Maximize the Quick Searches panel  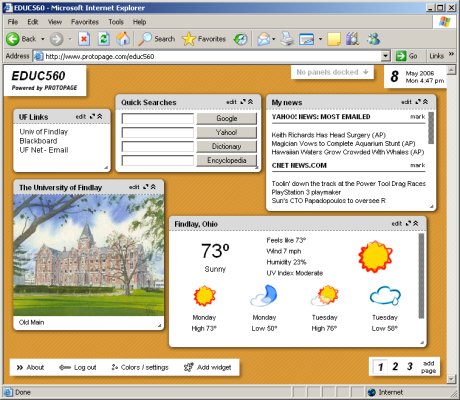(x=243, y=102)
